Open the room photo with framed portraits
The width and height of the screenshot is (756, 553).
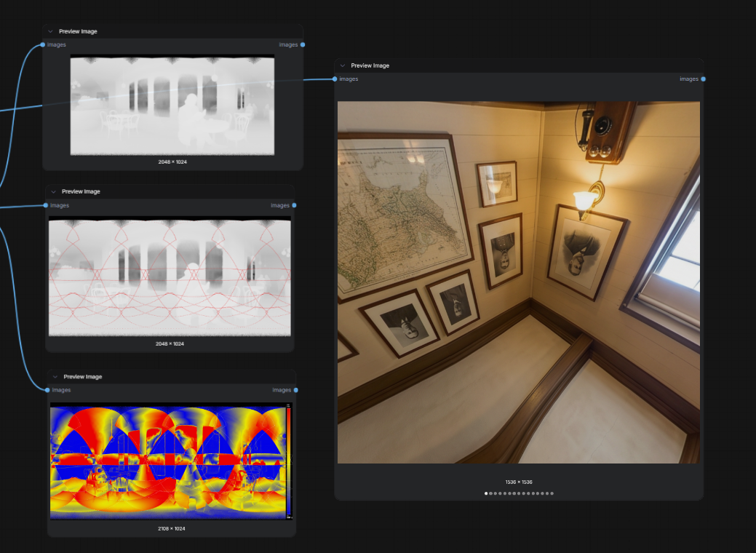click(518, 282)
